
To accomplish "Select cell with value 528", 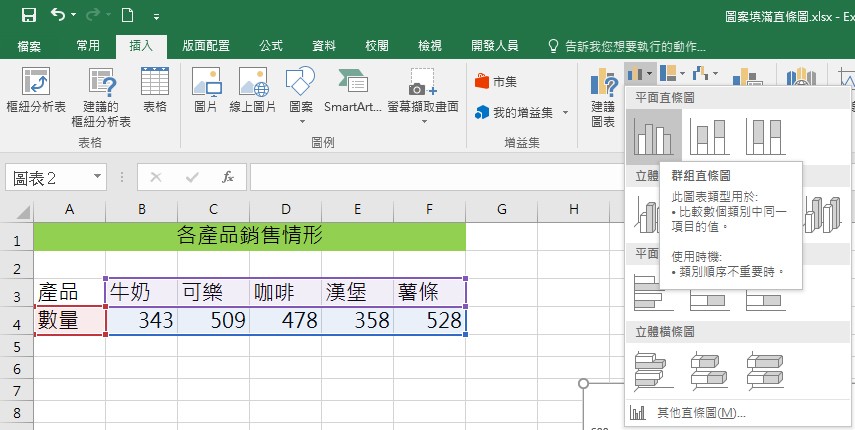I will point(430,321).
